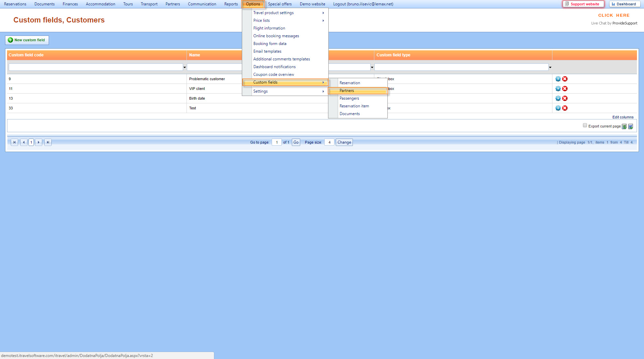Screen dimensions: 644x359
Task: Toggle Export current page checkbox
Action: 585,125
